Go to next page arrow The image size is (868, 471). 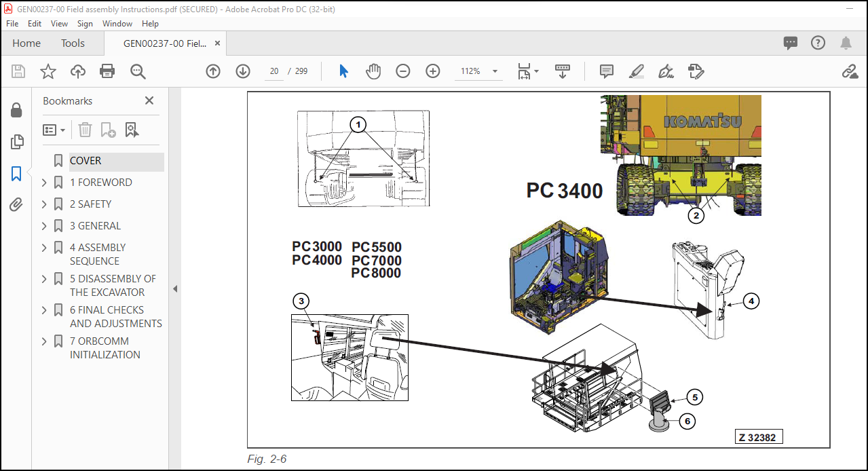[243, 71]
